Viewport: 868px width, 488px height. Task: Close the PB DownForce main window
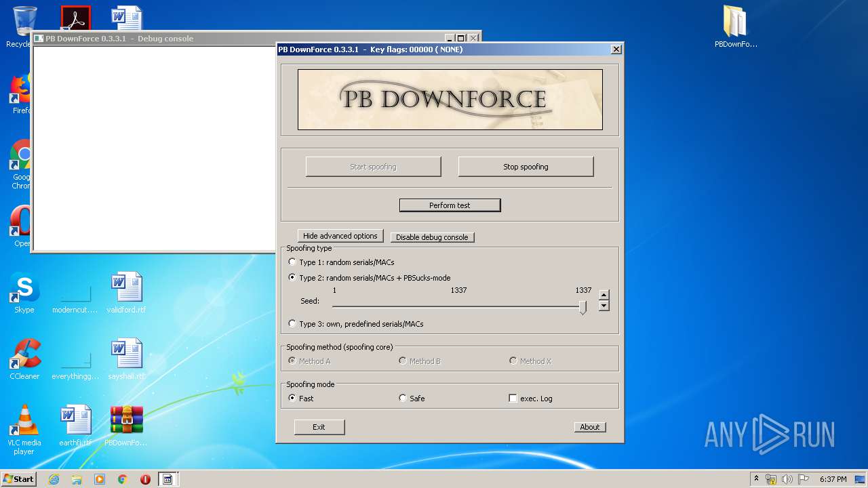[x=616, y=49]
